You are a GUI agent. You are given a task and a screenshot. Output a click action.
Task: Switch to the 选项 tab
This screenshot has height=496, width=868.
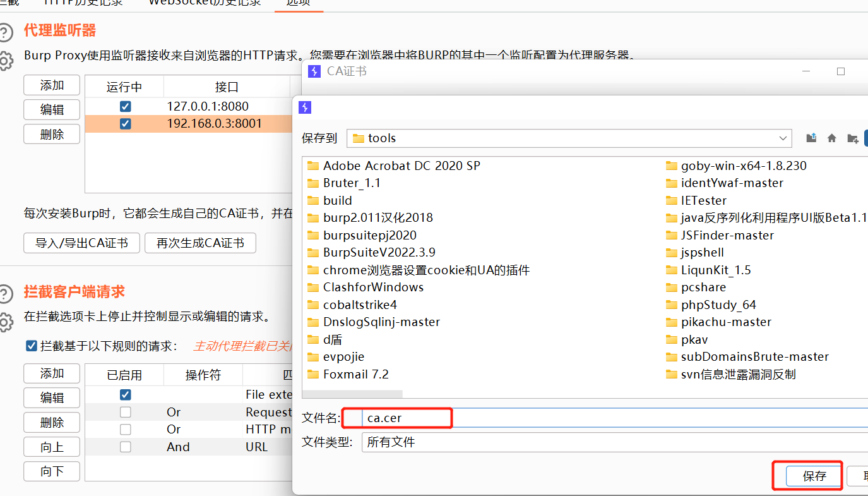[x=298, y=3]
